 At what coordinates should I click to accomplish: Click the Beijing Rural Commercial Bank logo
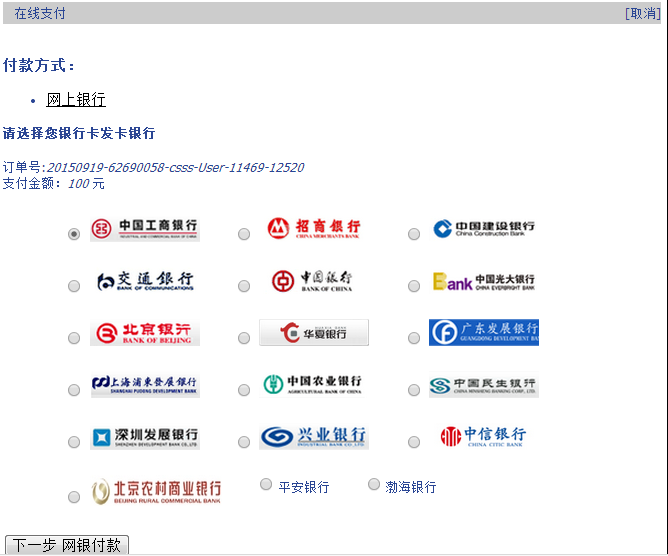[x=156, y=491]
